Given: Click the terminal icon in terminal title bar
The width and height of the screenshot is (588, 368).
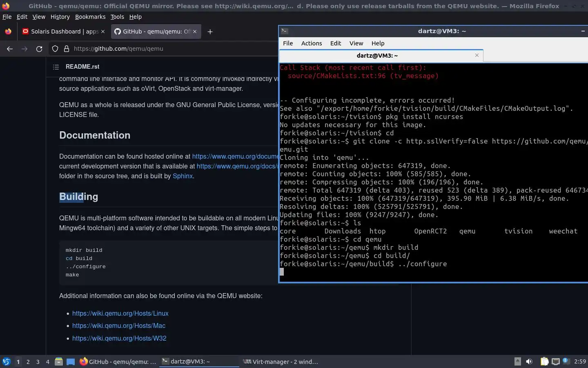Looking at the screenshot, I should click(x=285, y=31).
